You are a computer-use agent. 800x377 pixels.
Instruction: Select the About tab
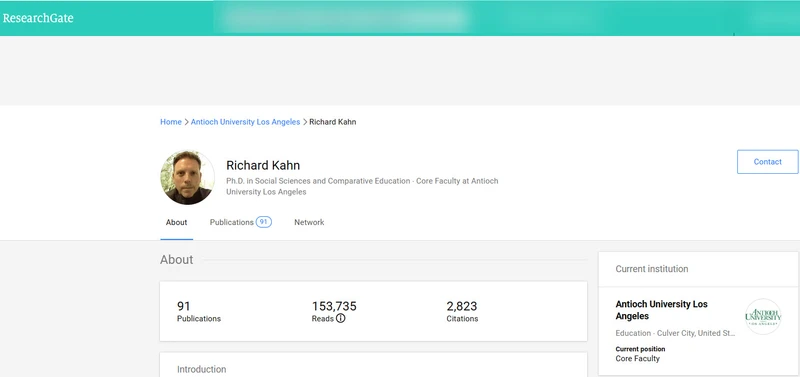[x=177, y=222]
